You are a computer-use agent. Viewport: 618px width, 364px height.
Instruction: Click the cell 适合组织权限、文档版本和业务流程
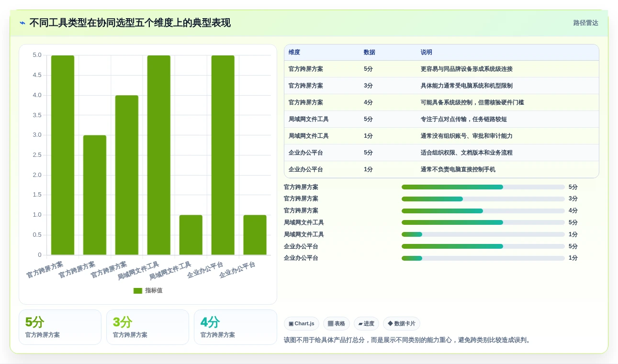pyautogui.click(x=467, y=153)
